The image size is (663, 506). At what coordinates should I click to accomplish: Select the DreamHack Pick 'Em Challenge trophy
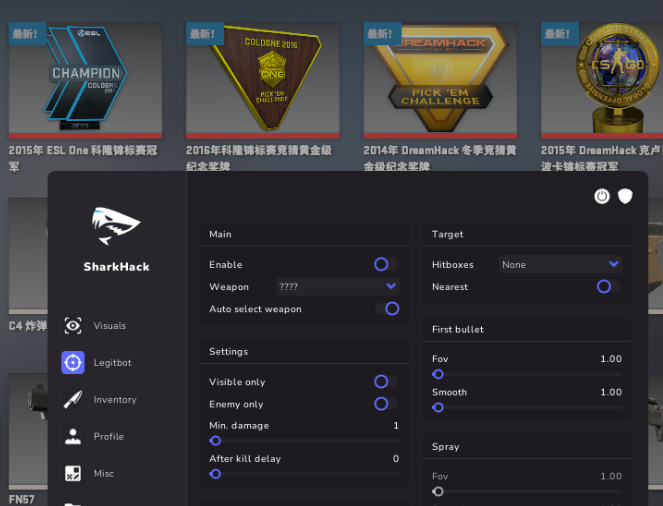click(440, 79)
